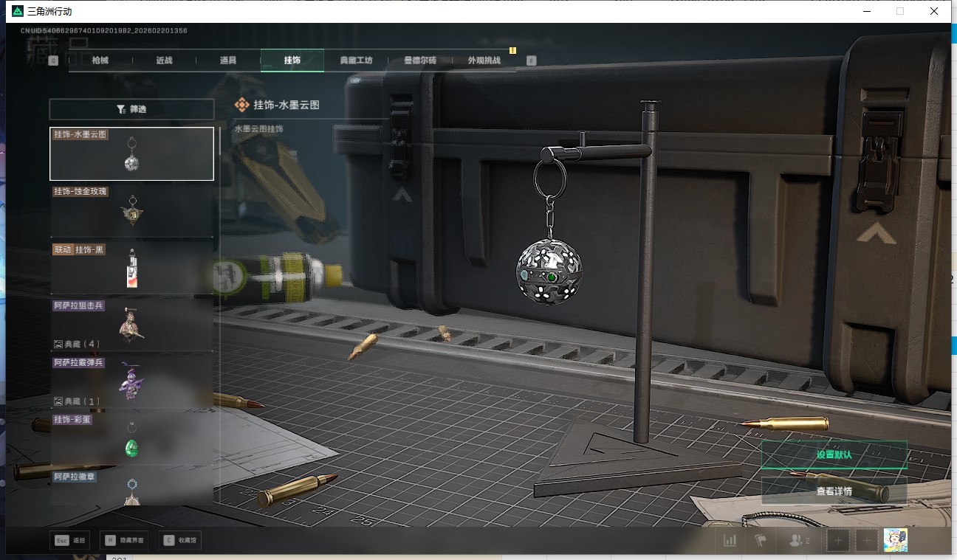Open the 筛选 filter dropdown
This screenshot has height=560, width=957.
[131, 109]
